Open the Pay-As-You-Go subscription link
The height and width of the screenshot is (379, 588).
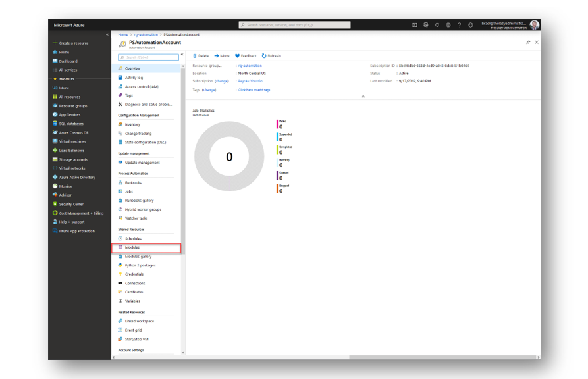[x=250, y=81]
